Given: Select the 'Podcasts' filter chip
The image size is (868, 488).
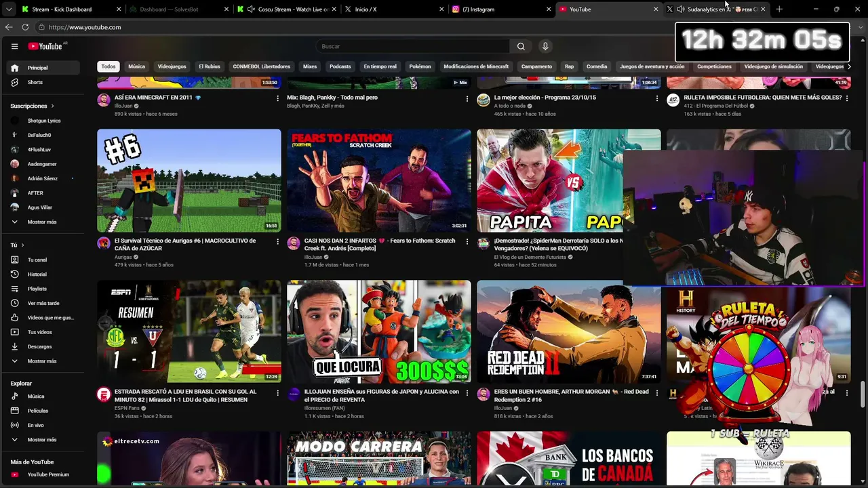Looking at the screenshot, I should 340,66.
